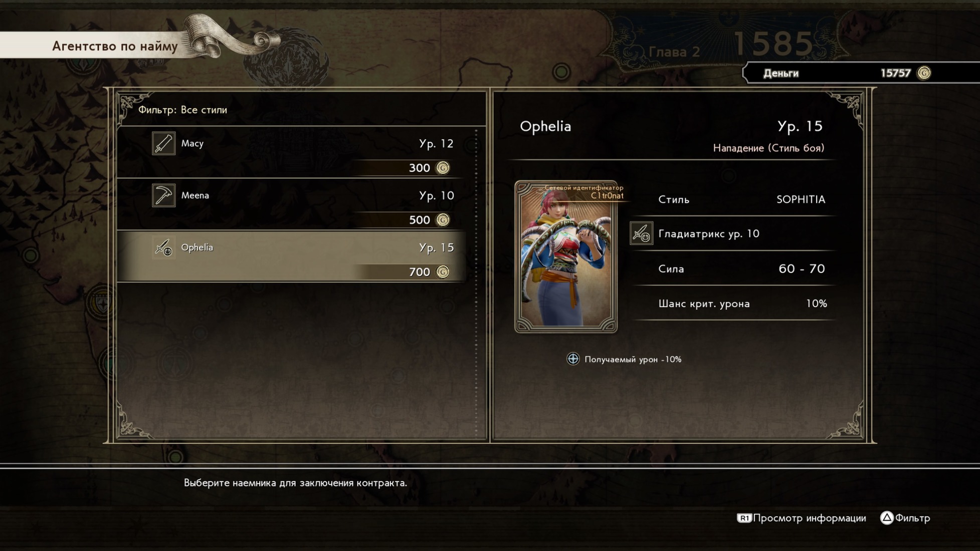980x551 pixels.
Task: Click Ophelia's character portrait card
Action: (x=566, y=256)
